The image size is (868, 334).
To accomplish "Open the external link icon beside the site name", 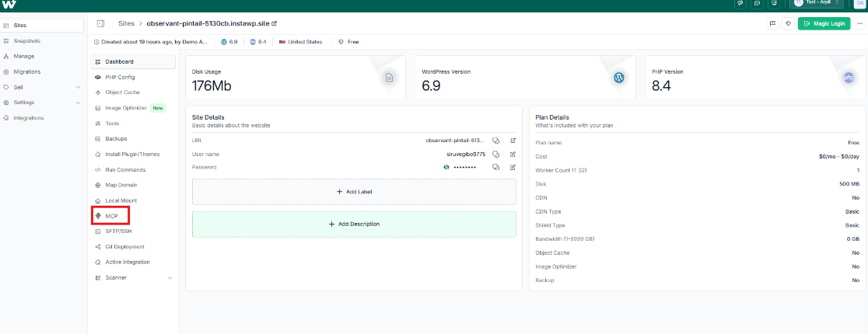I will 274,24.
